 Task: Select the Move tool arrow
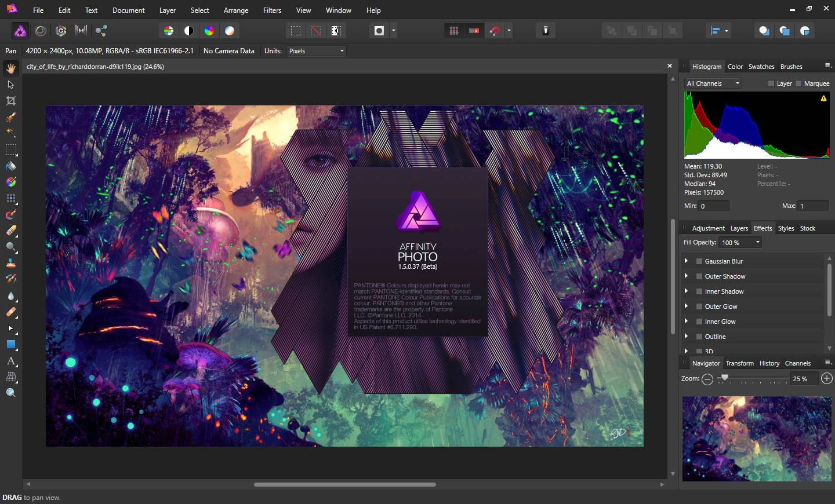coord(11,85)
